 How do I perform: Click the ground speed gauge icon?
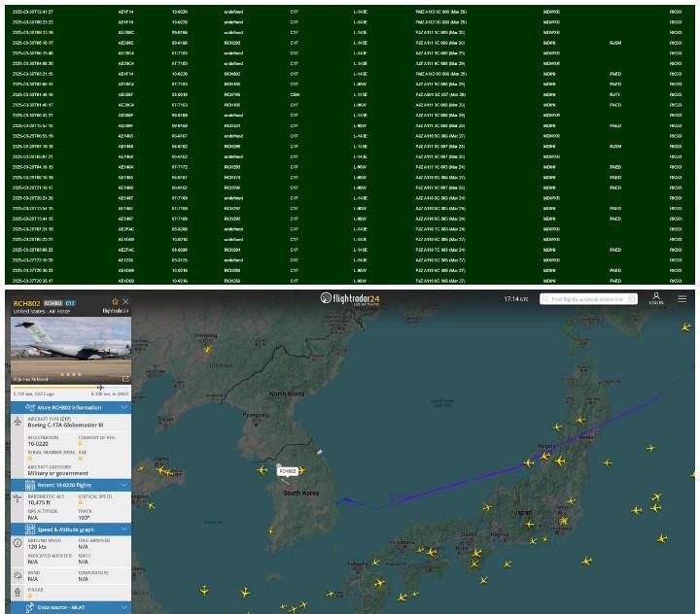17,543
